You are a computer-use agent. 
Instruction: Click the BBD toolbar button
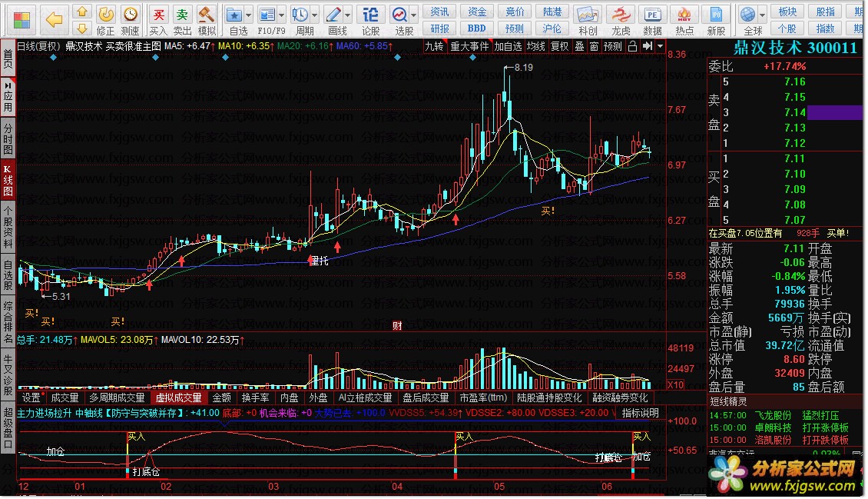tap(476, 28)
